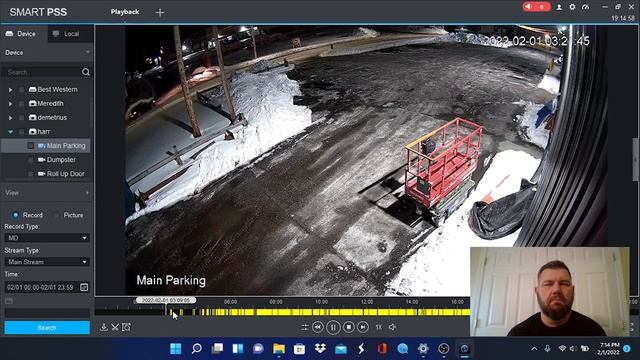This screenshot has width=640, height=360.
Task: Open Dropbox from the taskbar
Action: (x=320, y=349)
